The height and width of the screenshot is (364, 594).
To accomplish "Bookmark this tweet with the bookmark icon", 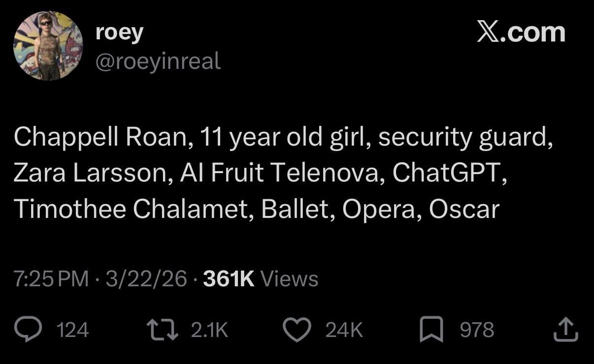I will coord(431,330).
